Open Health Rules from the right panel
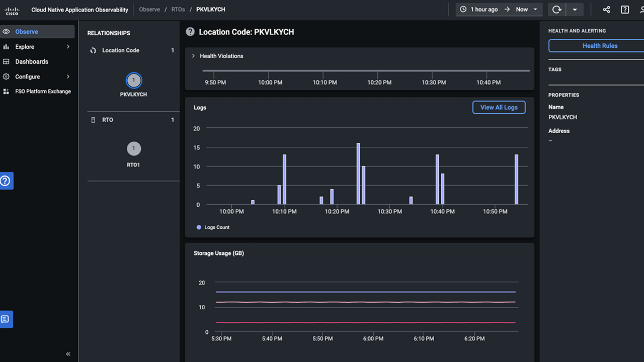 (x=600, y=46)
